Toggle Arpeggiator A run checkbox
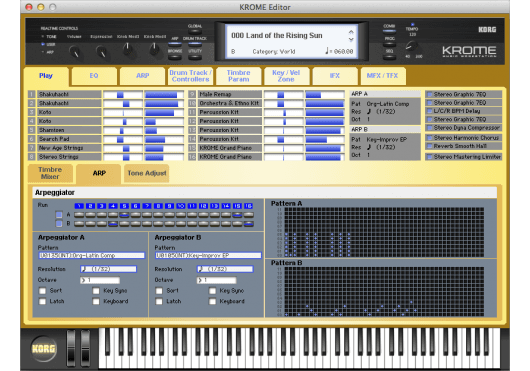This screenshot has width=530, height=371. pyautogui.click(x=59, y=215)
